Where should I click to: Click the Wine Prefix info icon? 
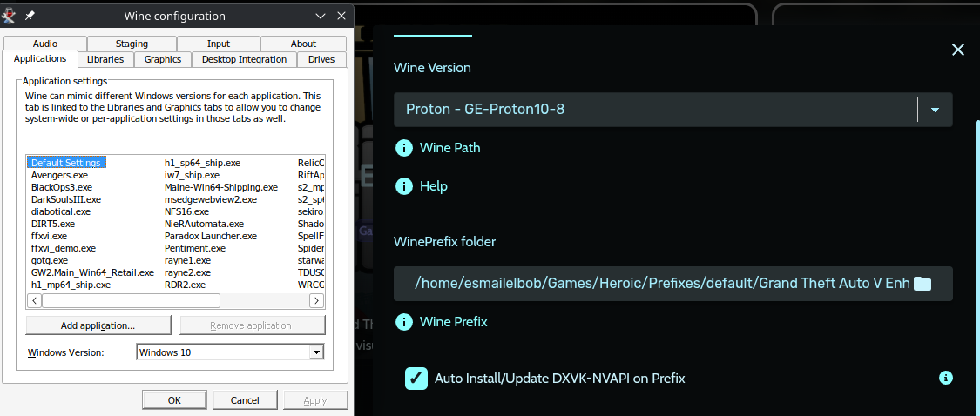tap(404, 322)
